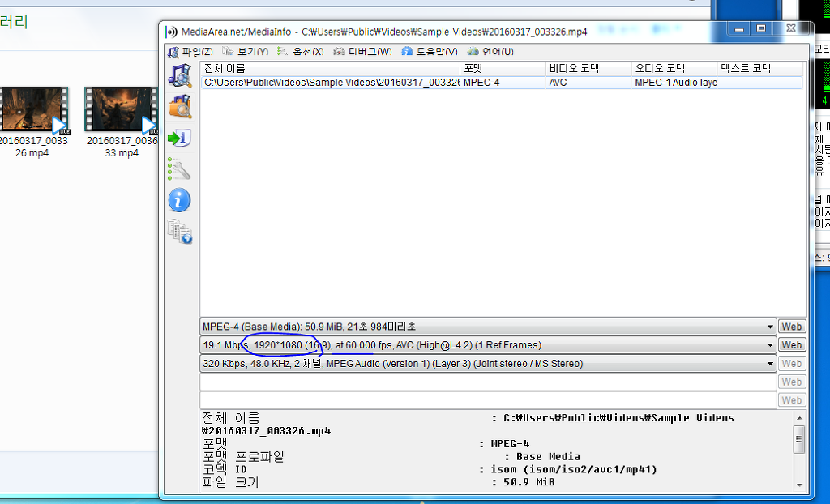Image resolution: width=830 pixels, height=504 pixels.
Task: Open the 디버그(W) menu
Action: point(363,51)
